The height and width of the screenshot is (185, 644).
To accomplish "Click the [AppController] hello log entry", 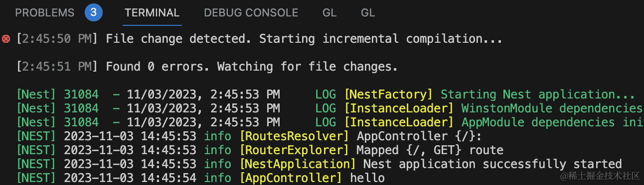I will 200,178.
